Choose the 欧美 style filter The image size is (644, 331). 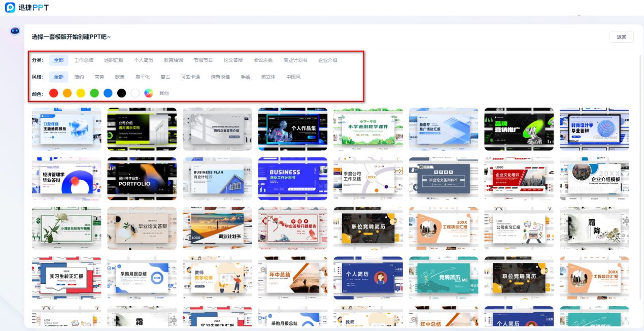(x=120, y=77)
